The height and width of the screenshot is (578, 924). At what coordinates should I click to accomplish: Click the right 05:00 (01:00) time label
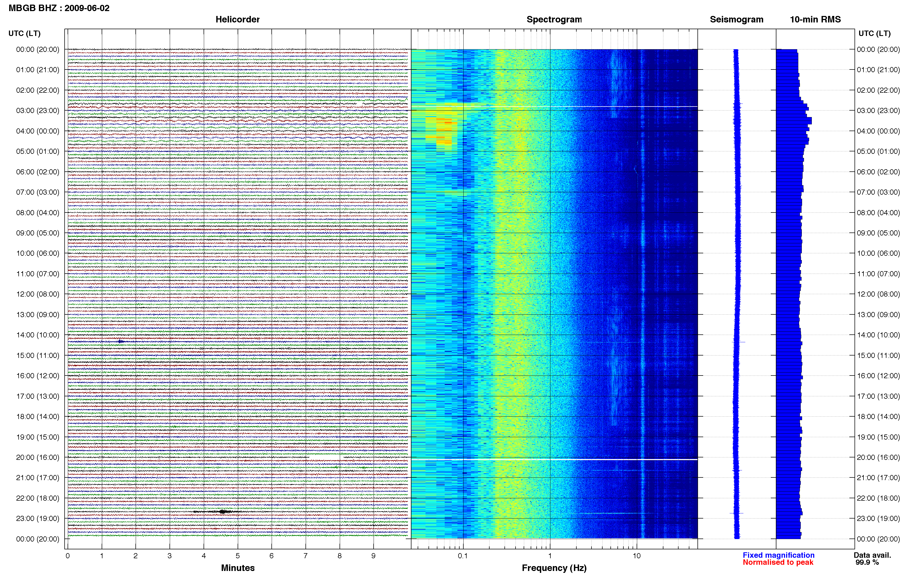[x=878, y=151]
